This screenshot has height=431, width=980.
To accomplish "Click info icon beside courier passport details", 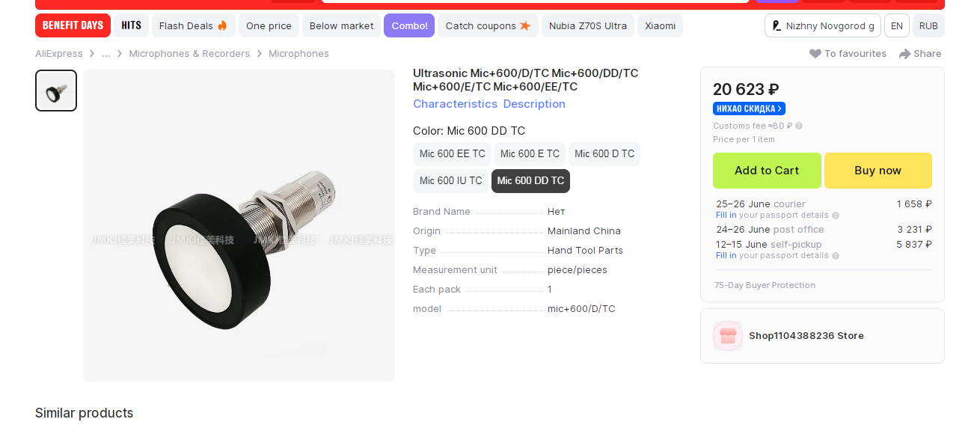I will click(x=836, y=215).
